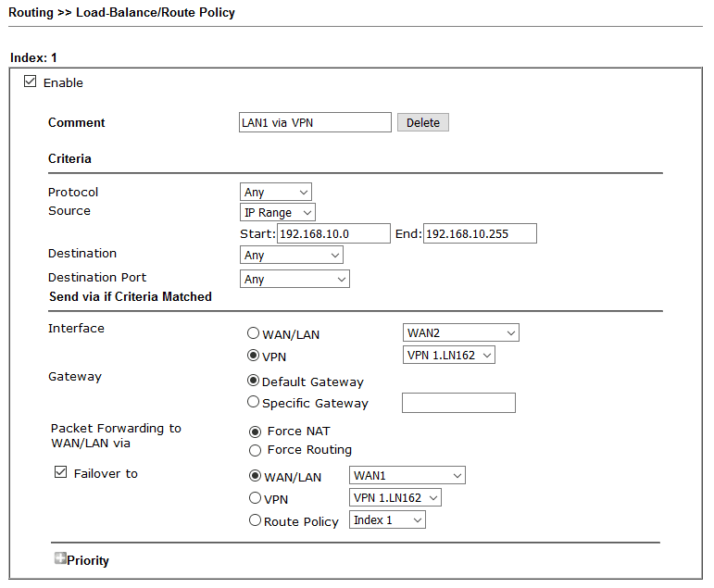Uncheck the Enable checkbox

(31, 82)
